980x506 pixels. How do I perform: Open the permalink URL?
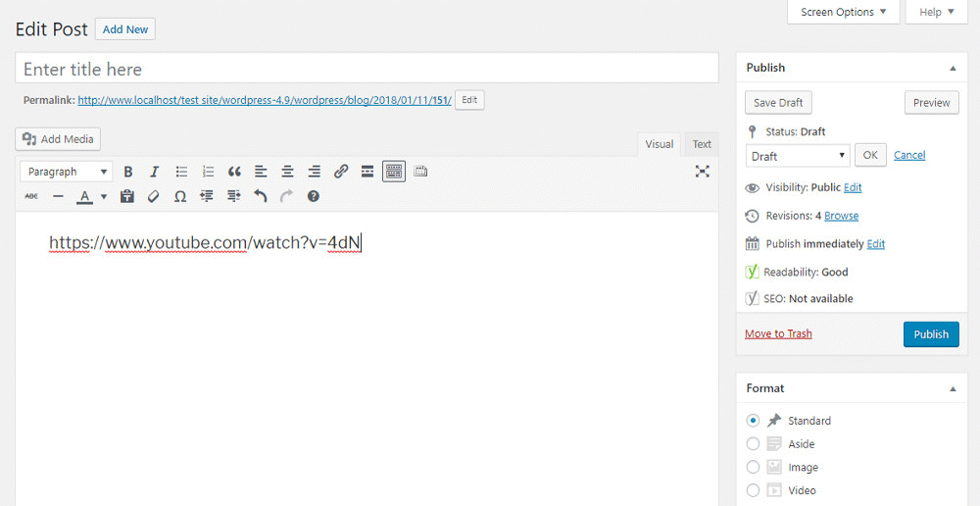[265, 100]
